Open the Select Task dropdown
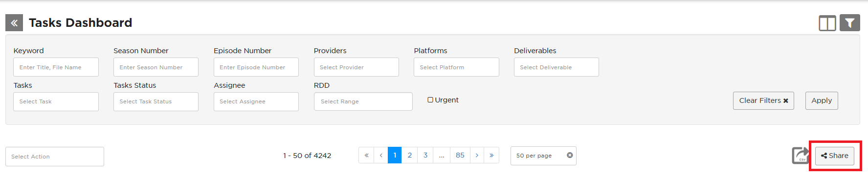This screenshot has width=868, height=179. (56, 101)
